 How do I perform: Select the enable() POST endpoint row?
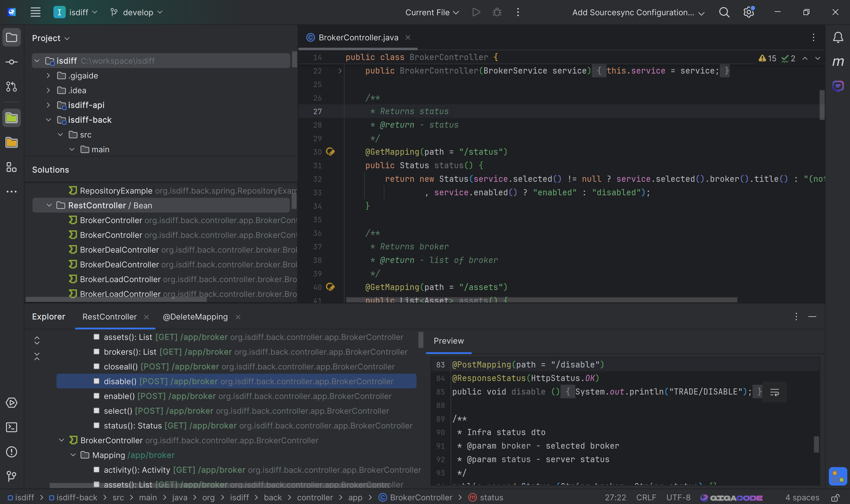[236, 396]
